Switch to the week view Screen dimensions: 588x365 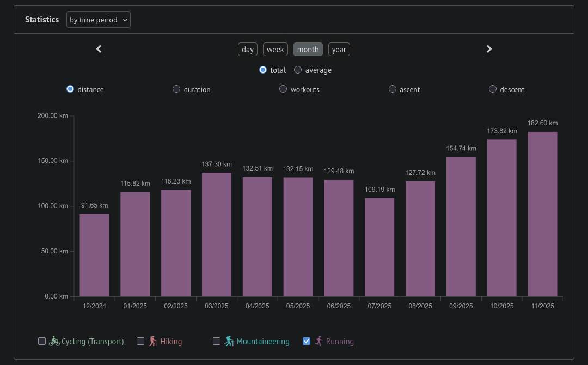275,50
